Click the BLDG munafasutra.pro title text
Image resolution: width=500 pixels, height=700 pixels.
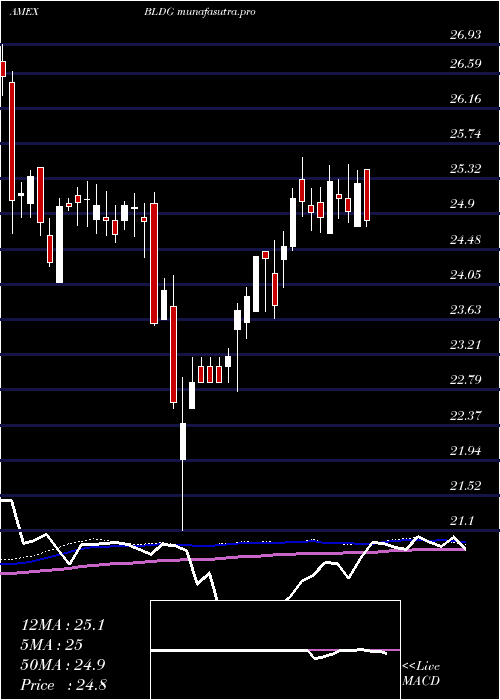click(200, 12)
